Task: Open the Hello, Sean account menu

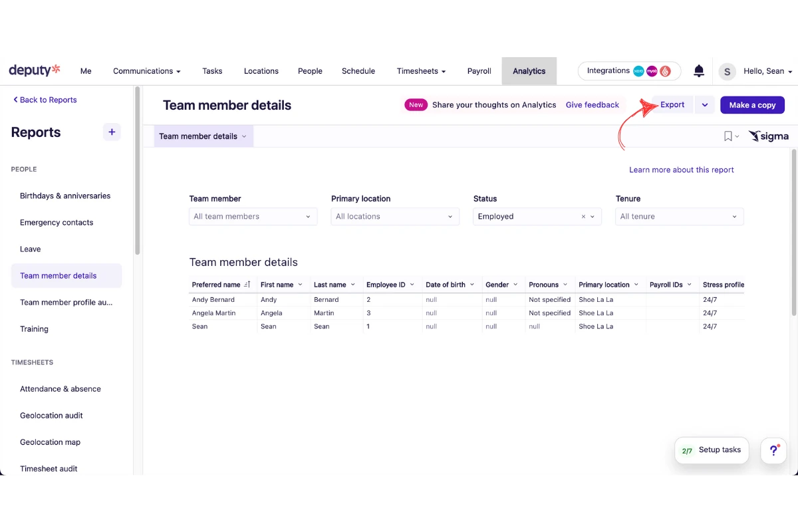Action: coord(768,71)
